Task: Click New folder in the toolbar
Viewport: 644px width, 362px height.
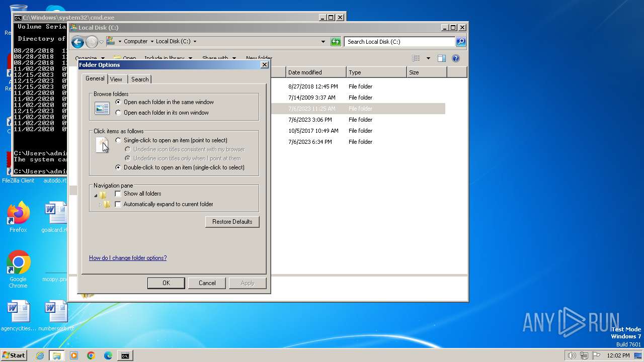Action: 259,58
